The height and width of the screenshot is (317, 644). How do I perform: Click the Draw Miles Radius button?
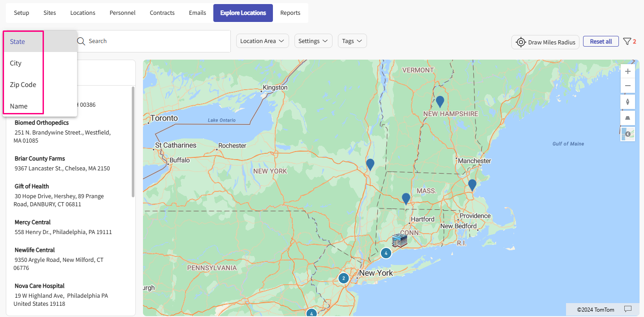(545, 42)
